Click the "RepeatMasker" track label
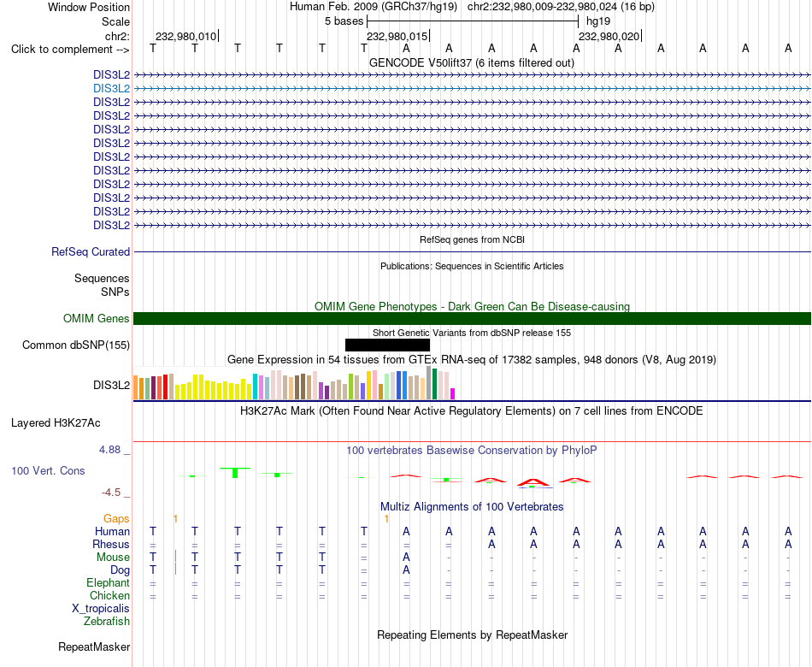The height and width of the screenshot is (667, 812). (94, 646)
